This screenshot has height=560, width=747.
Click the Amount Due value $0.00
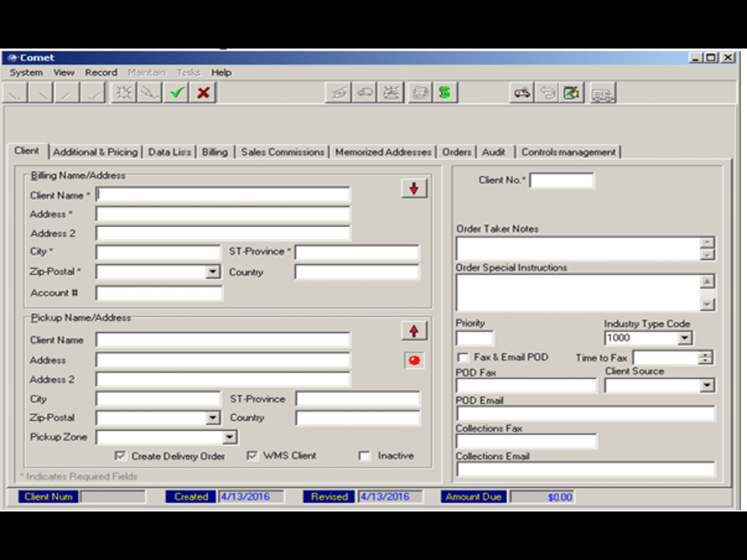(x=560, y=497)
